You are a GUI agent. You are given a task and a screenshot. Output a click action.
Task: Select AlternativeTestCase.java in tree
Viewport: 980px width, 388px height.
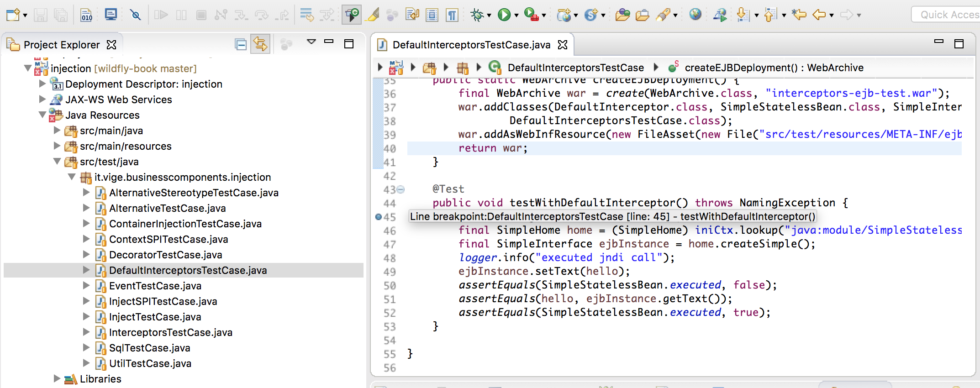tap(167, 208)
